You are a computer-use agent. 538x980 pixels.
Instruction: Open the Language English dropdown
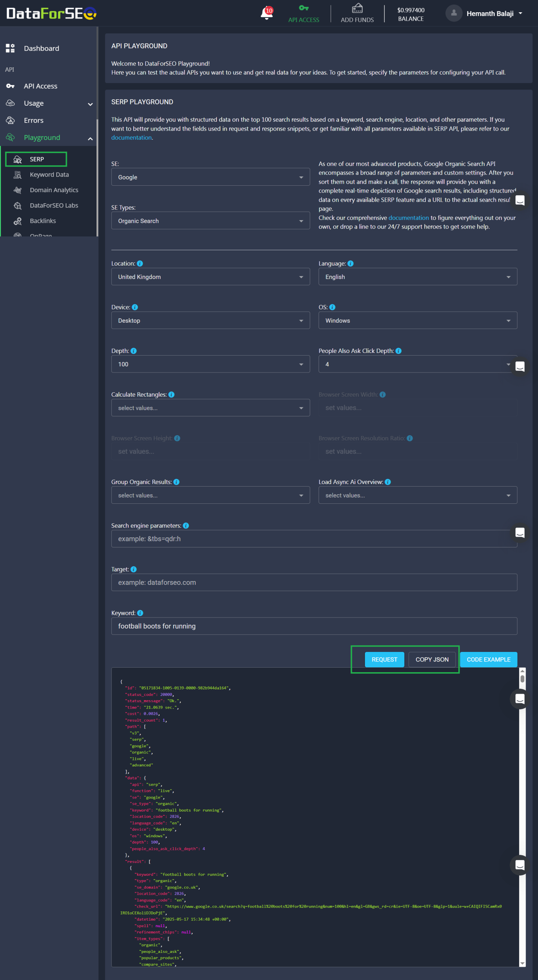[418, 276]
